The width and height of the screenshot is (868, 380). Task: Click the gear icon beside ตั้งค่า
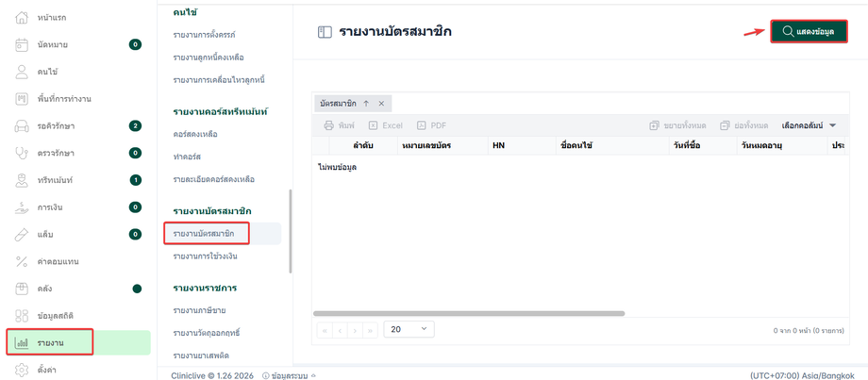21,370
